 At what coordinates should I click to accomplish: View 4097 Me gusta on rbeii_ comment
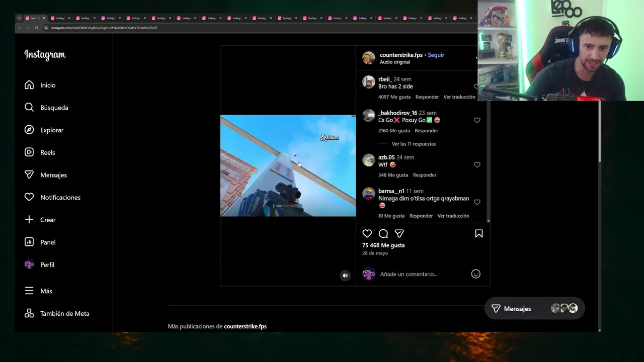[x=394, y=97]
